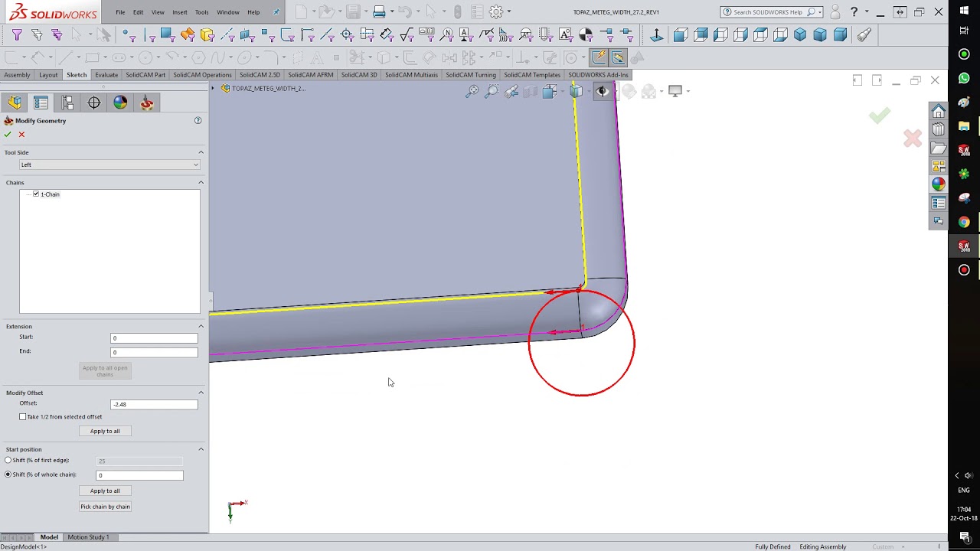980x551 pixels.
Task: Collapse the Start position section
Action: click(201, 449)
